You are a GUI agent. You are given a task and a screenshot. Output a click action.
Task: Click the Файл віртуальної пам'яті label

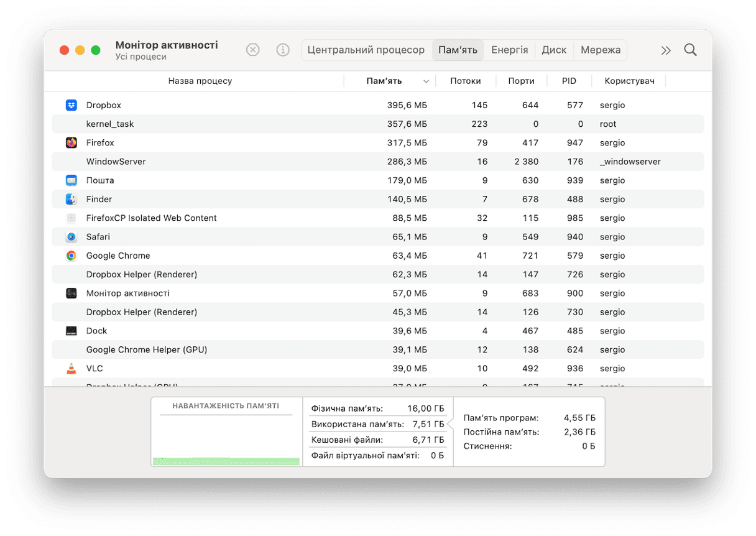point(365,455)
